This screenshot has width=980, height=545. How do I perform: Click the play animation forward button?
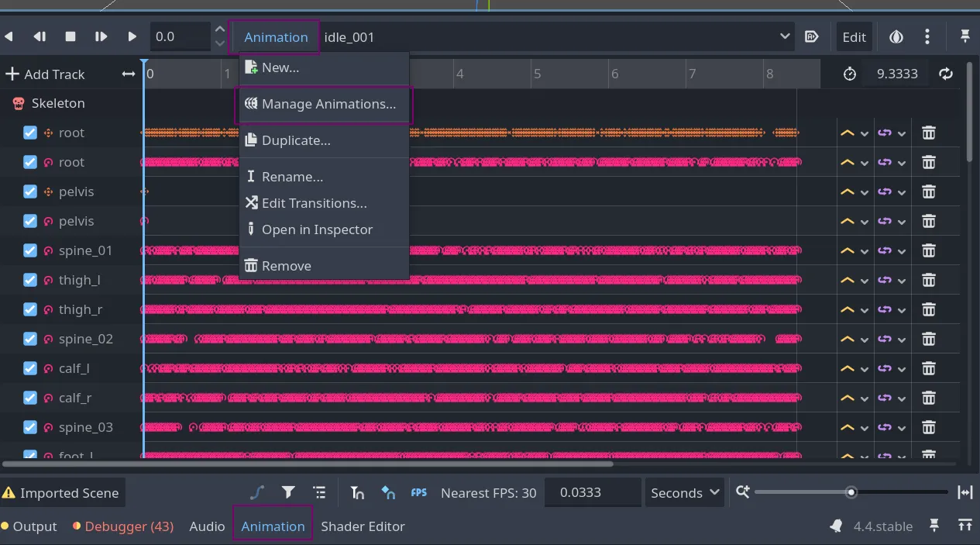(132, 36)
